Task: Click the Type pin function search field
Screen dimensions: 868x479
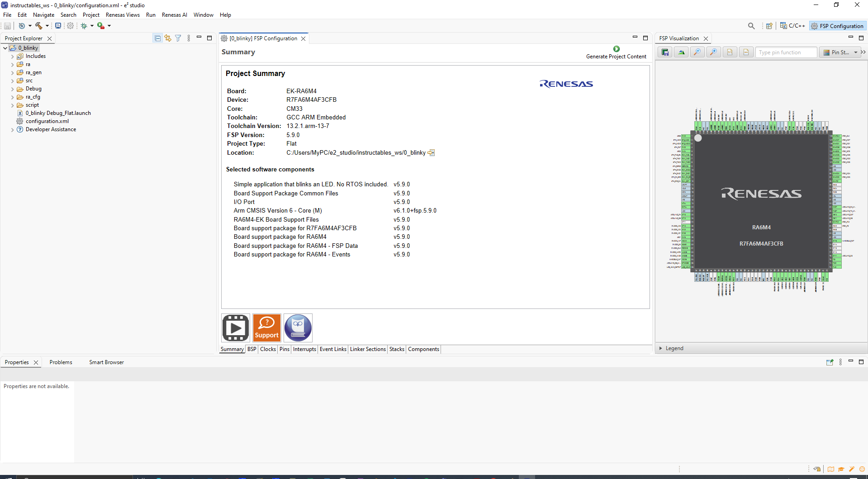Action: (x=786, y=52)
